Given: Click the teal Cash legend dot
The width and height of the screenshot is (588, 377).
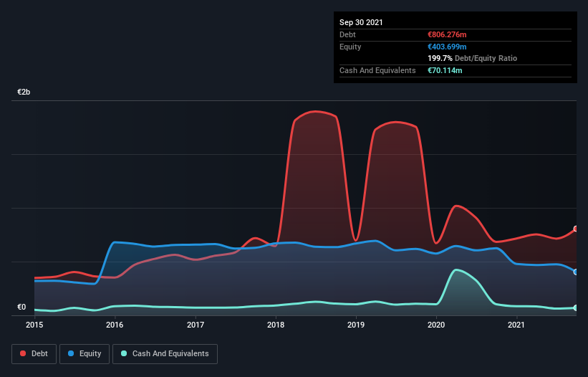Looking at the screenshot, I should pos(124,353).
